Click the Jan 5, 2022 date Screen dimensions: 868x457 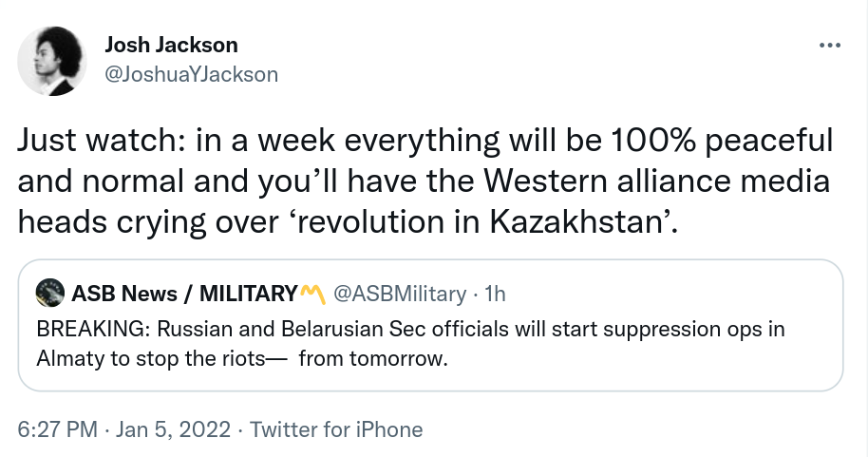coord(173,429)
